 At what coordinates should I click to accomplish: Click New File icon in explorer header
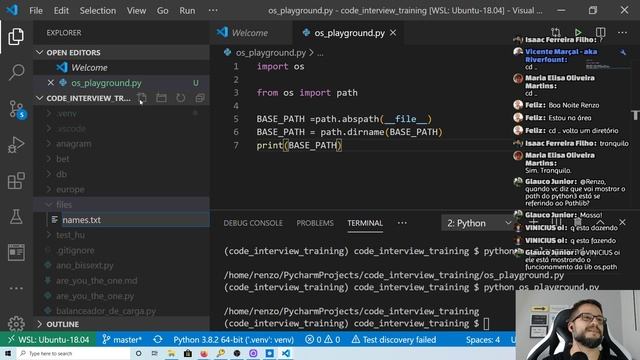point(142,98)
